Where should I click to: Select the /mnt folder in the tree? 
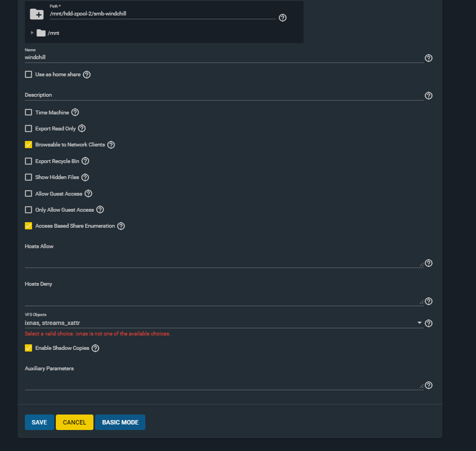(53, 33)
